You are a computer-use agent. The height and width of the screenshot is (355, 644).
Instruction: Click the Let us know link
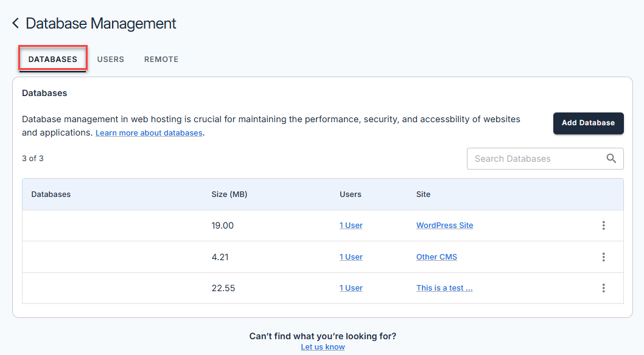coord(322,346)
